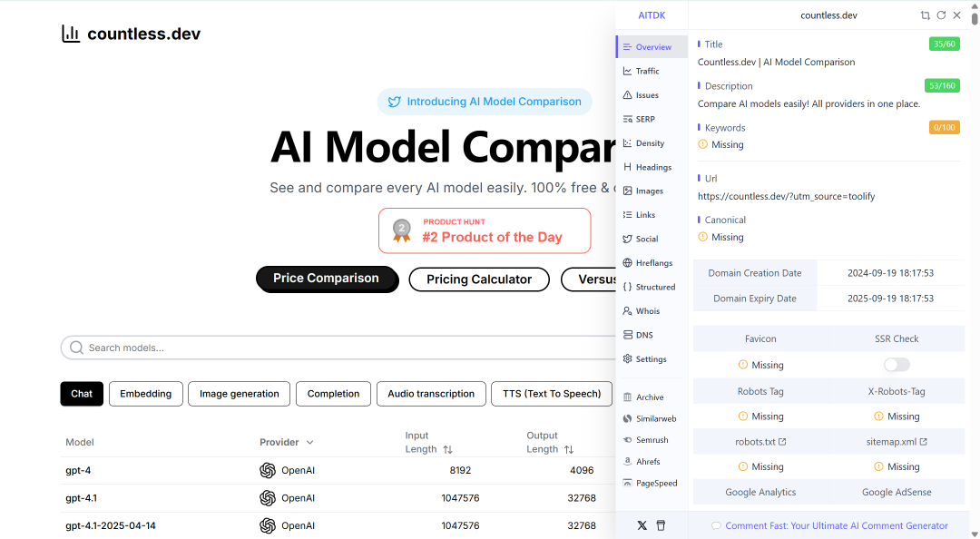Screen dimensions: 980x539
Task: Click the Domain Expiry Date value
Action: (891, 299)
